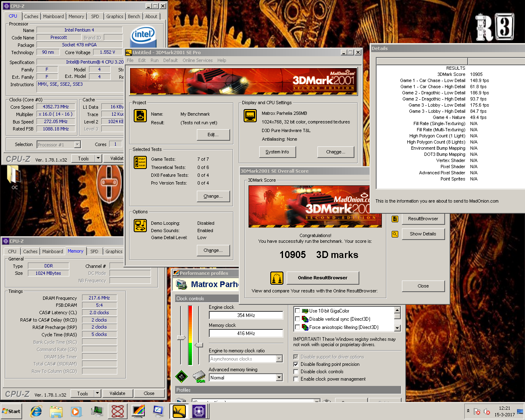
Task: Click the red atom-like taskbar icon
Action: point(118,411)
